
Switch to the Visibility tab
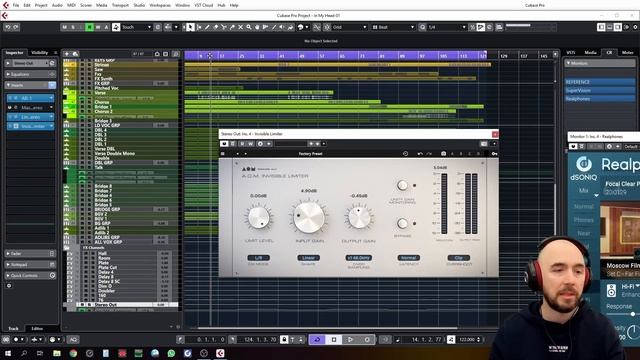pyautogui.click(x=40, y=53)
